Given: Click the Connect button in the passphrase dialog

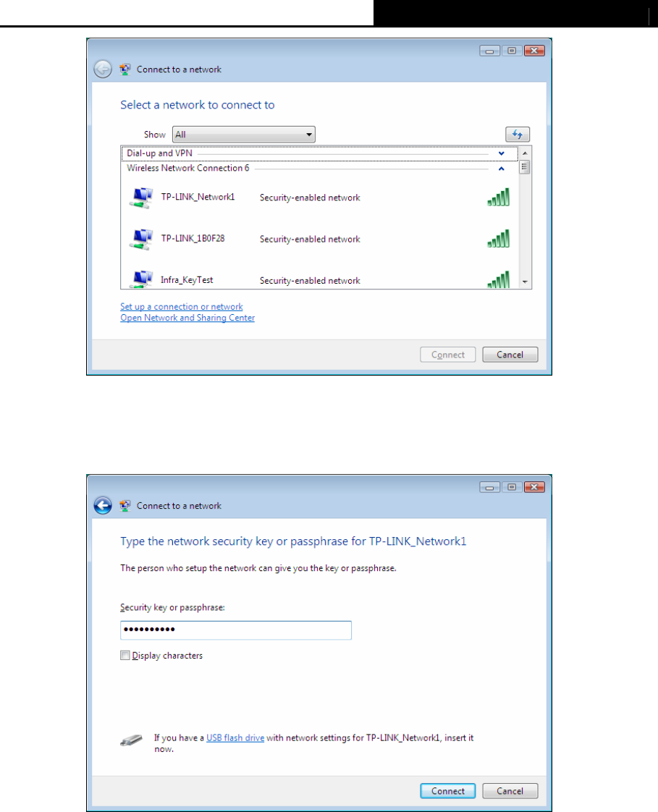Looking at the screenshot, I should point(447,791).
